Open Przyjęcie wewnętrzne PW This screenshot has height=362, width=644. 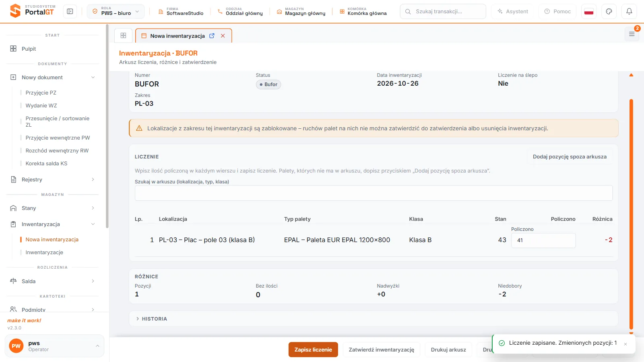pyautogui.click(x=58, y=138)
